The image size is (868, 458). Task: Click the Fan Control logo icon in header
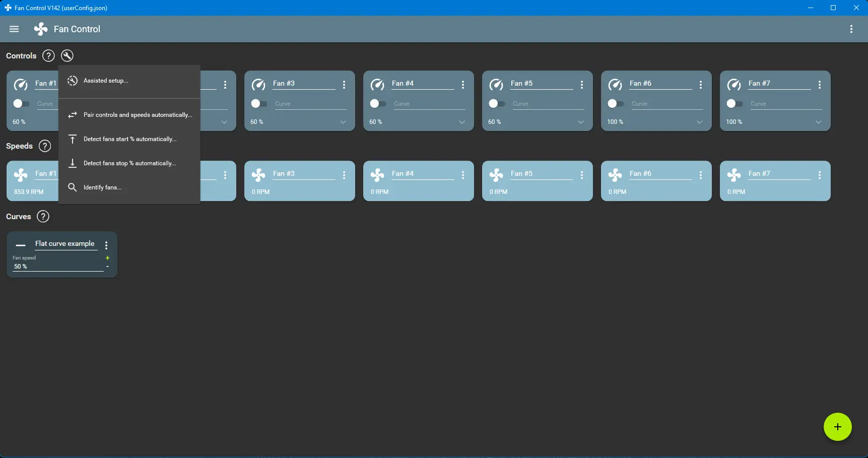click(x=41, y=29)
